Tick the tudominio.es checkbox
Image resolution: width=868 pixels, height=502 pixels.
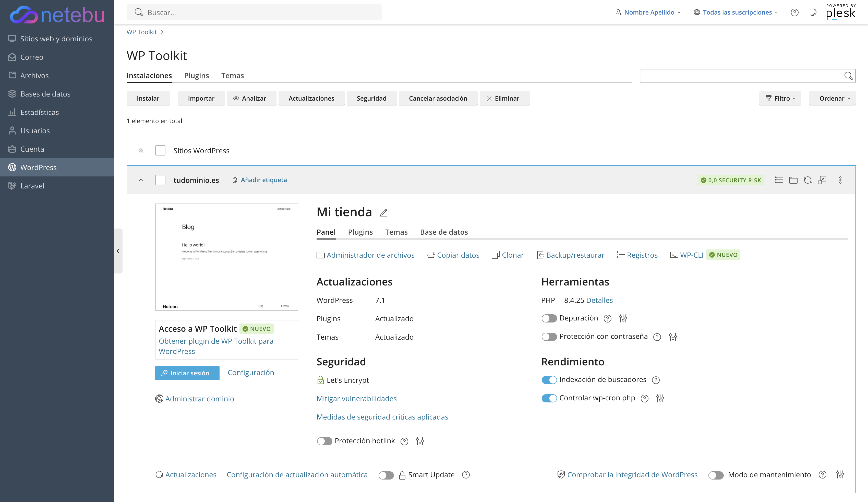(160, 180)
